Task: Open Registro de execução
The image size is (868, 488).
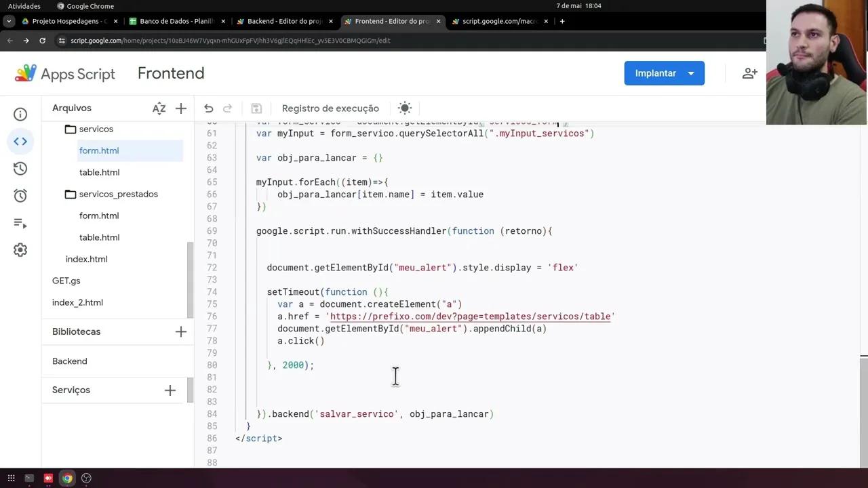Action: point(330,108)
